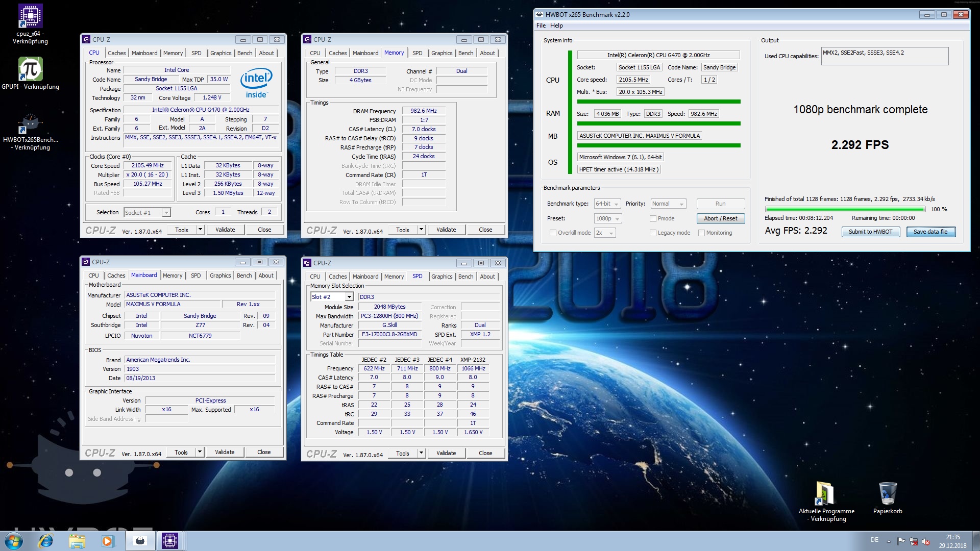
Task: Click the CPU-Z title icon of the SPD window
Action: [x=307, y=263]
